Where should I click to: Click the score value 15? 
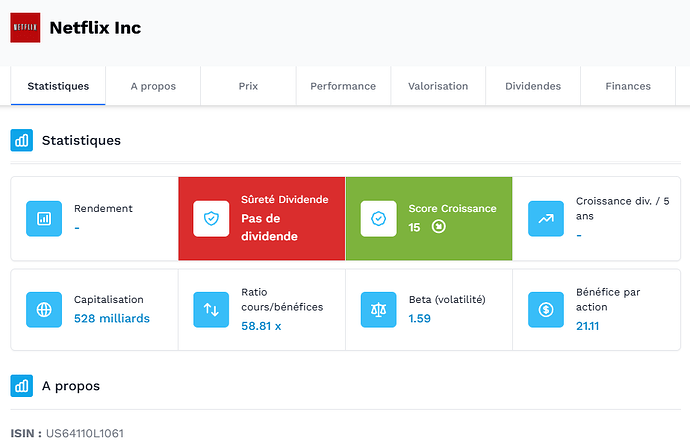pyautogui.click(x=414, y=228)
